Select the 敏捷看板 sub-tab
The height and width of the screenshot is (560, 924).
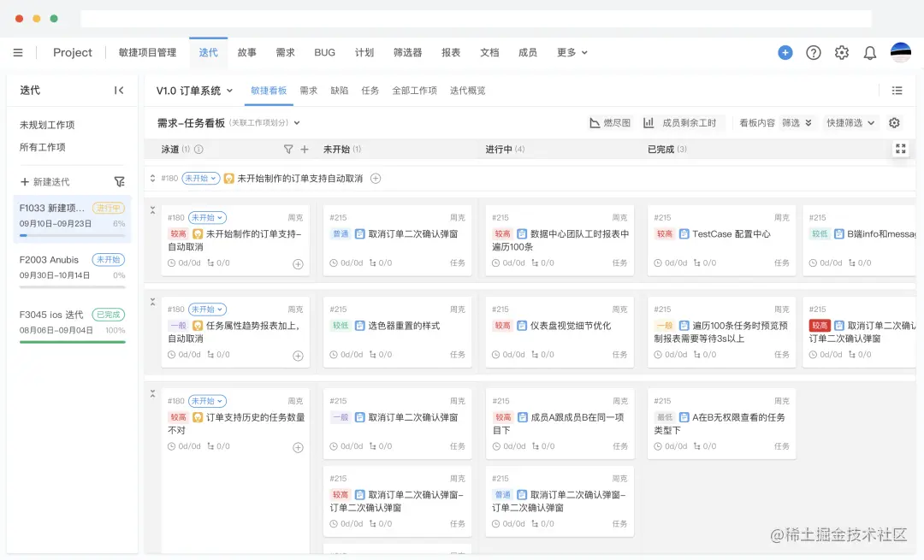pyautogui.click(x=269, y=90)
